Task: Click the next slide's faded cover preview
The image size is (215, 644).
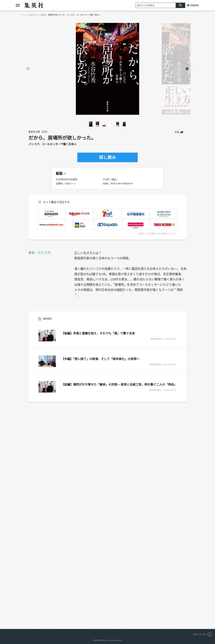Action: coord(176,69)
